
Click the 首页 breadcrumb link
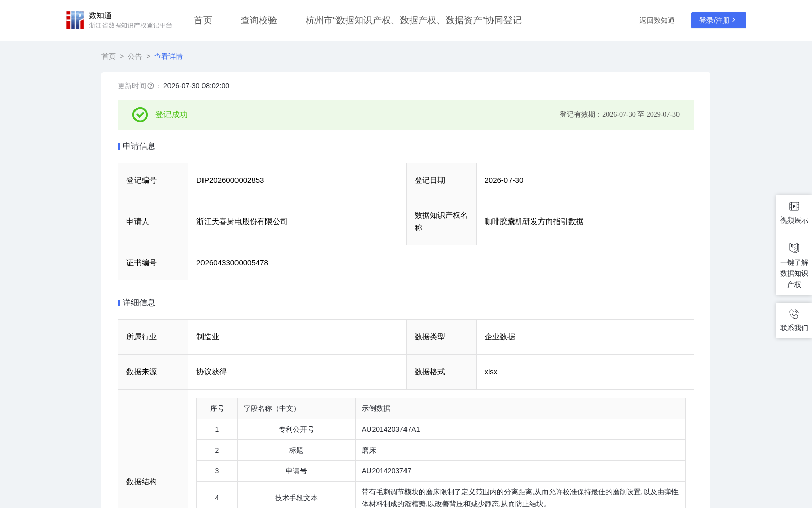[x=109, y=56]
